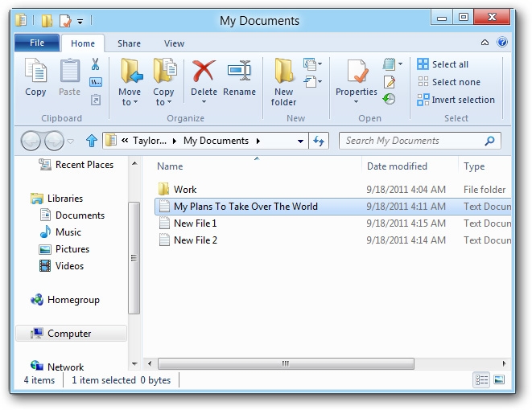Click the horizontal scrollbar right arrow
This screenshot has height=410, width=532.
coord(504,363)
